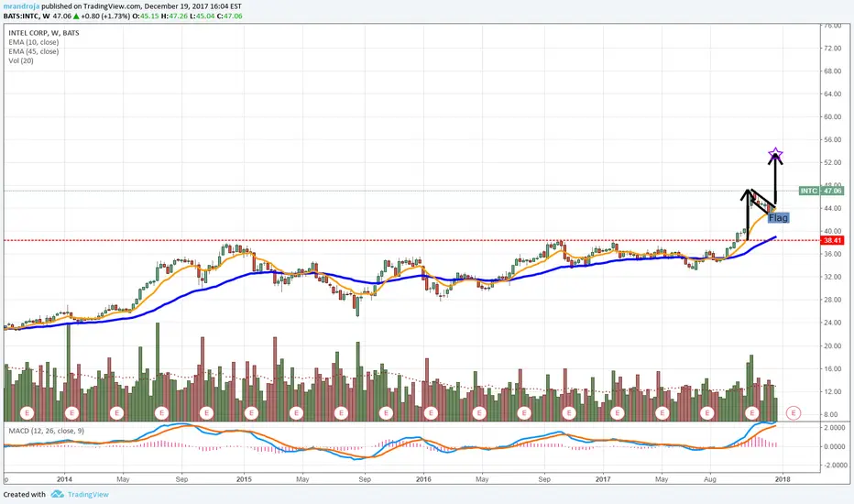Image resolution: width=854 pixels, height=504 pixels.
Task: Click the 2018 label on the time axis
Action: pos(783,479)
